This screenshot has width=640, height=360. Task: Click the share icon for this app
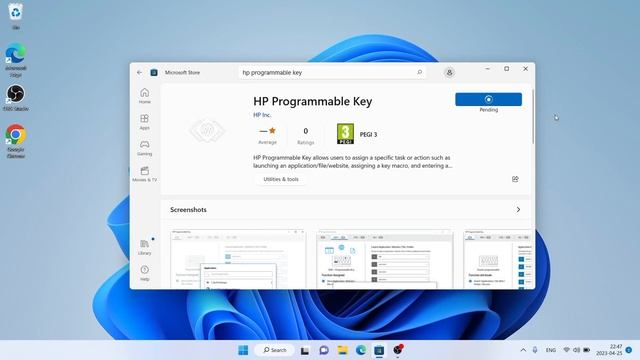(x=515, y=179)
